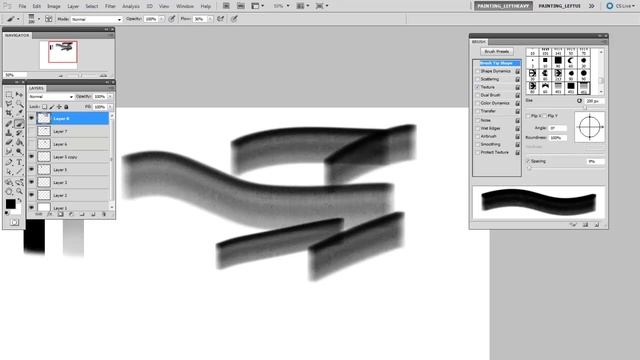Open the Flow slider arrow
Image resolution: width=640 pixels, height=360 pixels.
pyautogui.click(x=210, y=19)
